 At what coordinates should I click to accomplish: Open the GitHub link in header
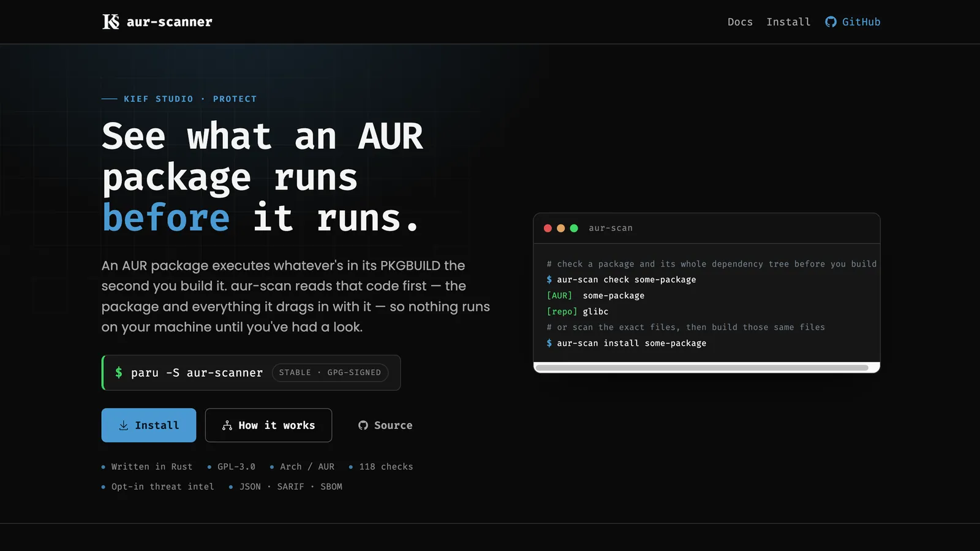tap(853, 22)
